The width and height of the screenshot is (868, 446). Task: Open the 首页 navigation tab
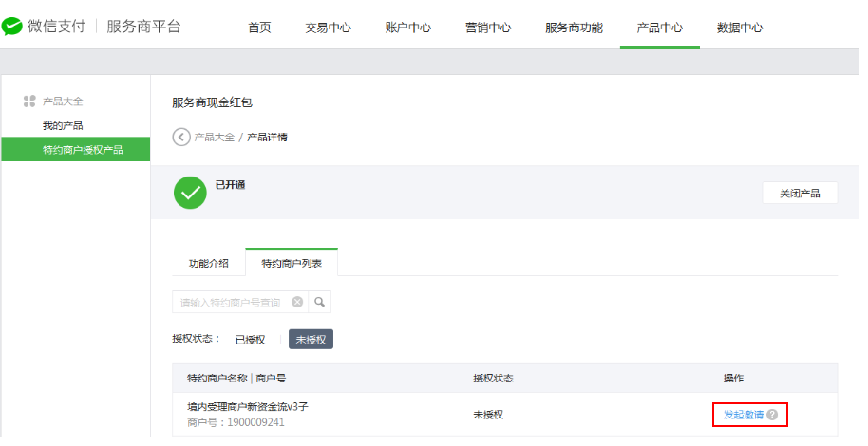[x=259, y=28]
